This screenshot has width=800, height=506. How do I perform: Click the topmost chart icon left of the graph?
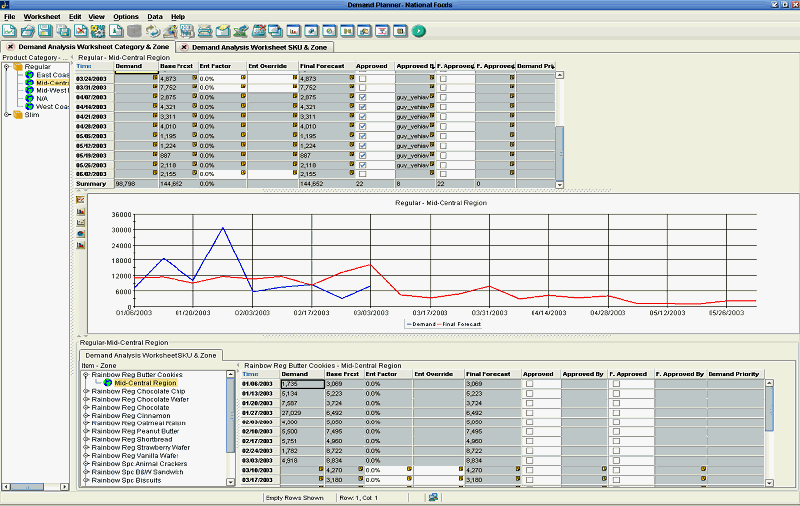[80, 200]
